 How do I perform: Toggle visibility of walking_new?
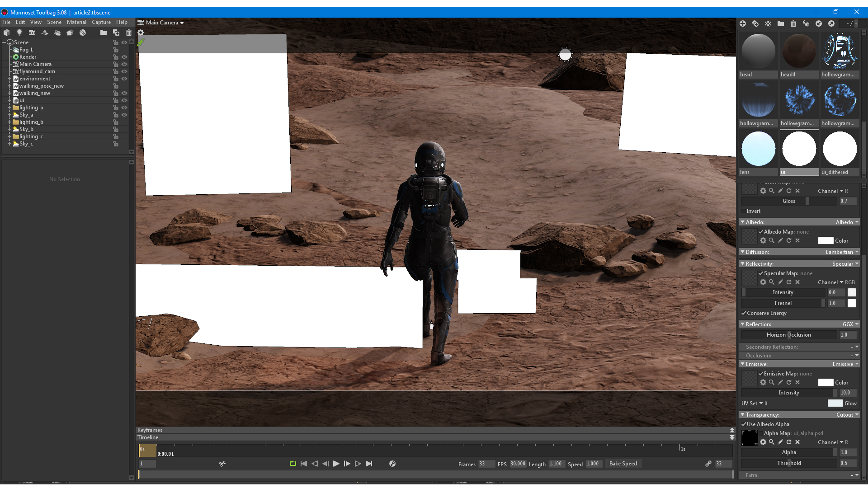point(124,93)
